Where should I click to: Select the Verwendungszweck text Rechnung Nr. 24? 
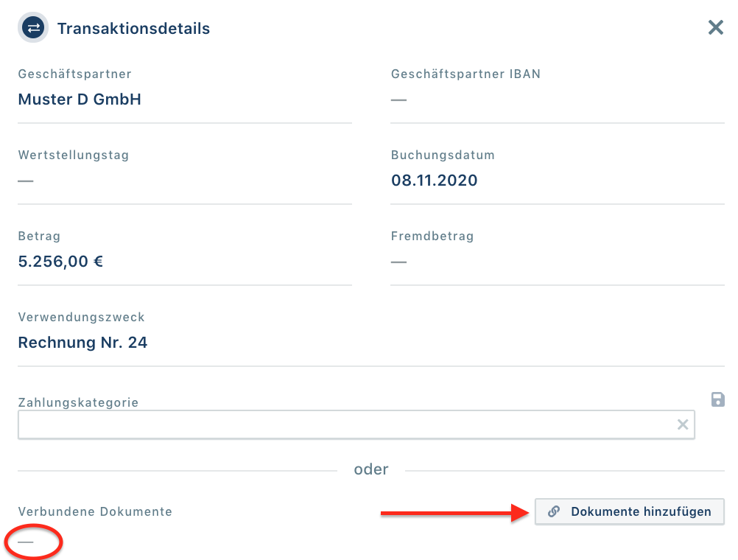tap(82, 342)
